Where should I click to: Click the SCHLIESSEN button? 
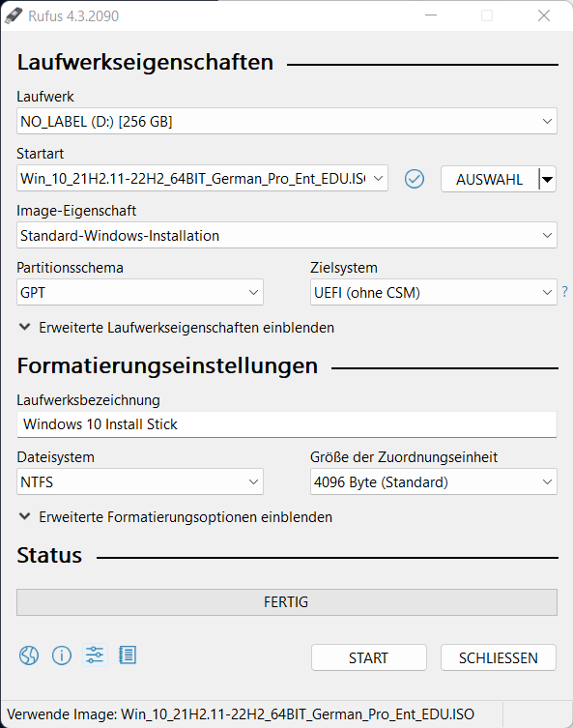coord(499,657)
